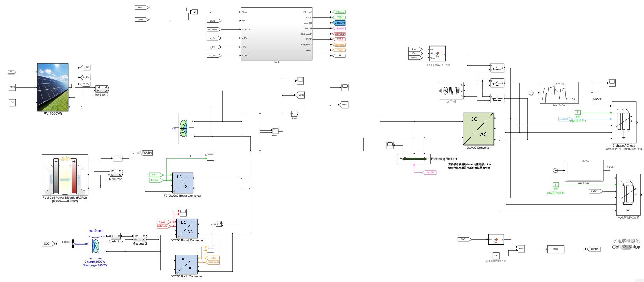Open the scope left of Protecting Resistor
The width and height of the screenshot is (644, 282).
click(390, 145)
